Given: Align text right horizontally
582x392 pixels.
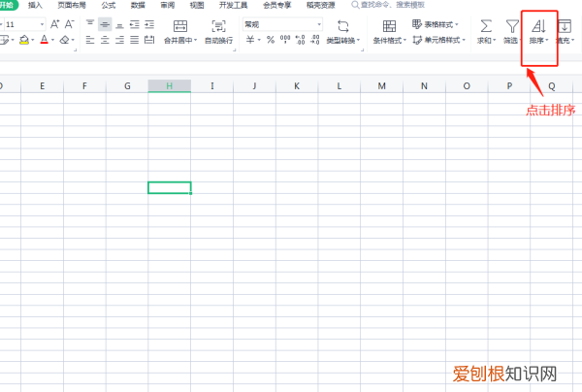Looking at the screenshot, I should pyautogui.click(x=119, y=40).
